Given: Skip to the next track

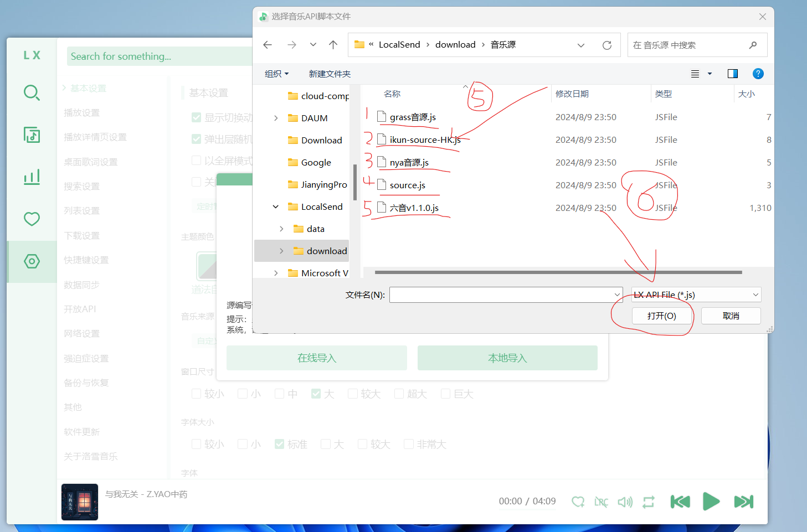Looking at the screenshot, I should click(744, 502).
